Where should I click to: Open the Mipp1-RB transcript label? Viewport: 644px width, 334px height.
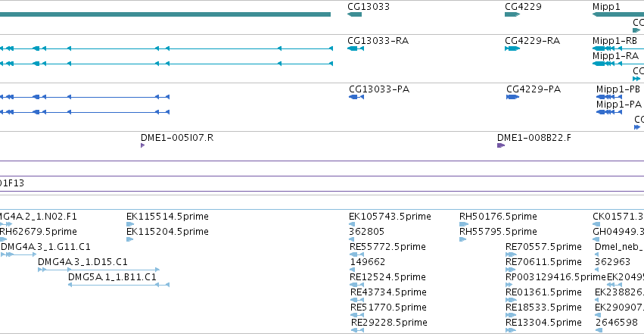(614, 41)
